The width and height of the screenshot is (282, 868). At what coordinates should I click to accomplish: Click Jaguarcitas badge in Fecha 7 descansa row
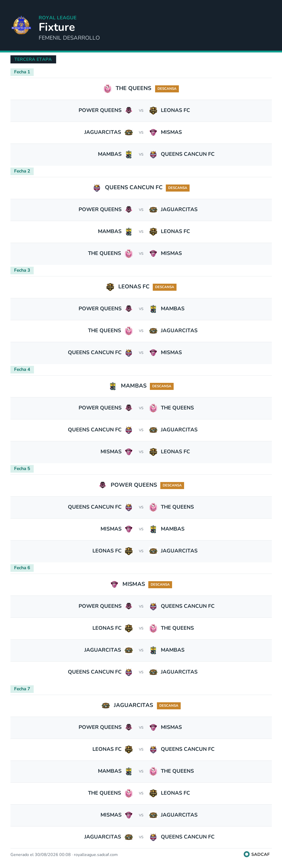105,705
